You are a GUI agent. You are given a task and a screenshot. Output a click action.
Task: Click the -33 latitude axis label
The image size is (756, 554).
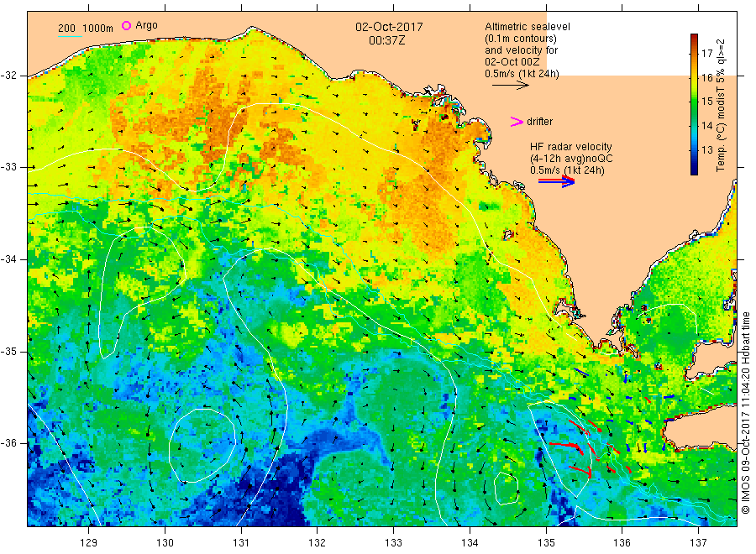pos(8,167)
